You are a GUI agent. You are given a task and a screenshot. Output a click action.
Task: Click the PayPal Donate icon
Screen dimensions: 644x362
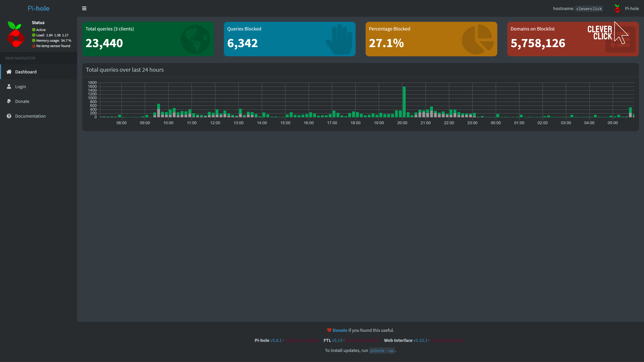[x=9, y=101]
